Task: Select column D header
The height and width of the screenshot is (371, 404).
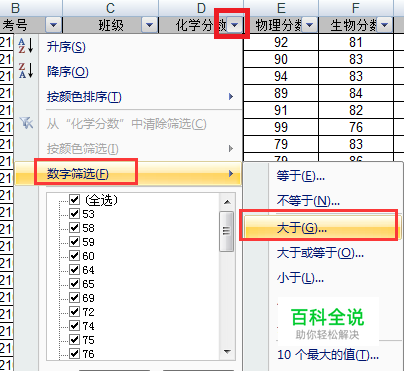Action: 201,8
